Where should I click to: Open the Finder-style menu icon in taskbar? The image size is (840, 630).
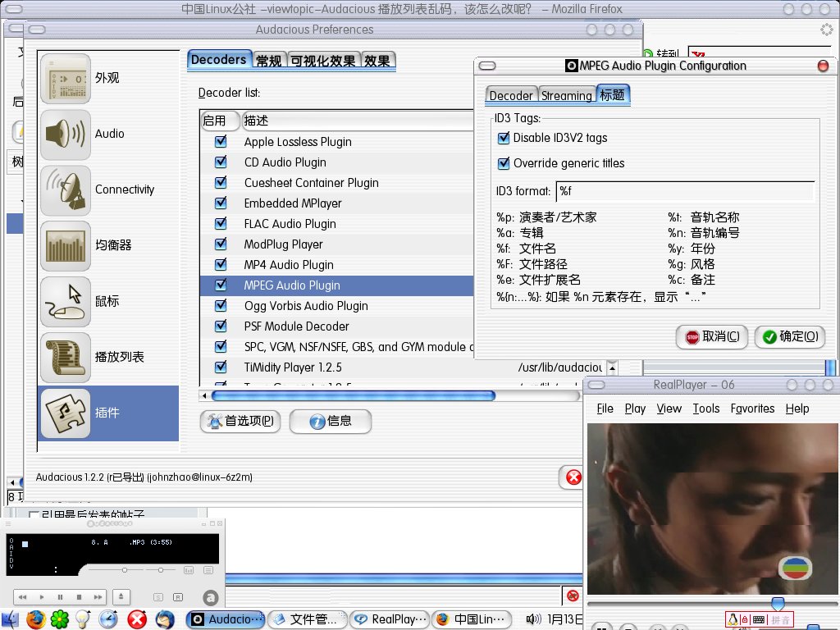pos(10,620)
